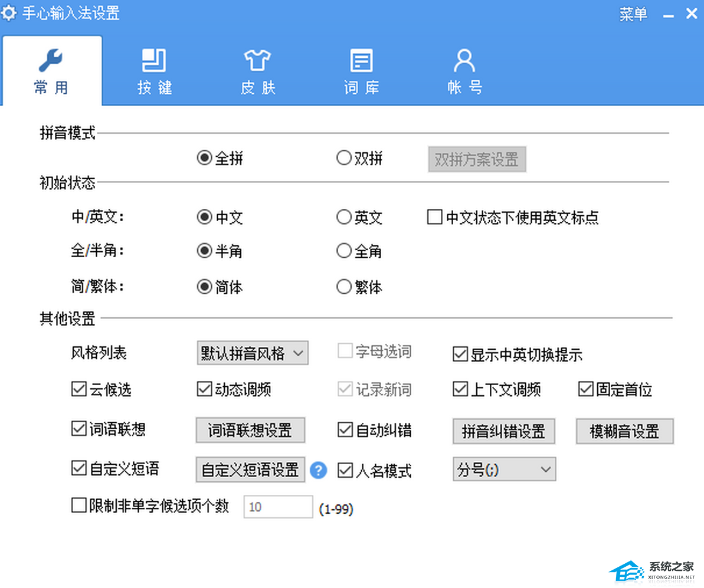This screenshot has height=588, width=704.
Task: Open the 分号(;) dropdown
Action: [x=504, y=469]
